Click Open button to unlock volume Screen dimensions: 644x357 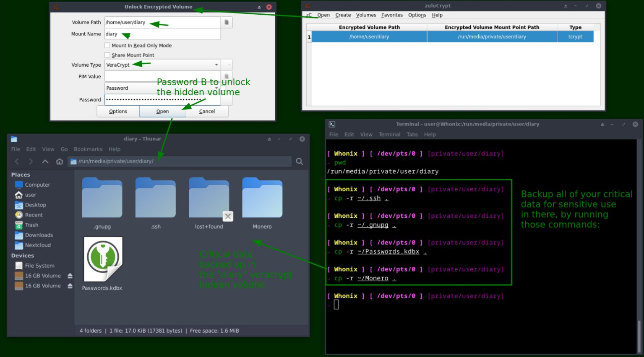point(162,111)
